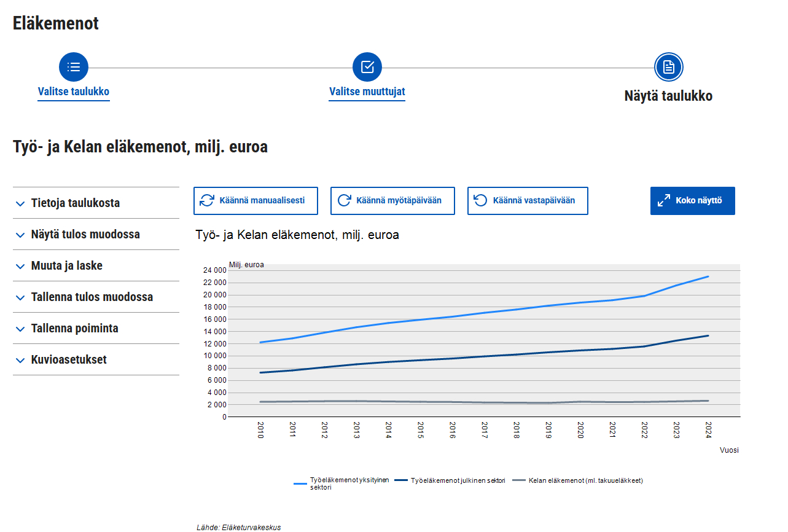Viewport: 788px width, 532px height.
Task: Expand the Kuvioasetukset chart settings
Action: 69,360
